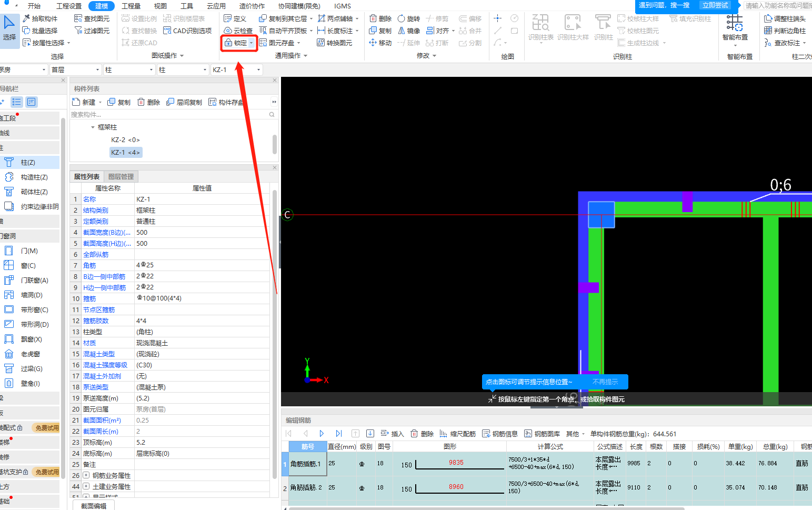Expand 土建业务属性 property group
The height and width of the screenshot is (510, 812).
[x=86, y=486]
